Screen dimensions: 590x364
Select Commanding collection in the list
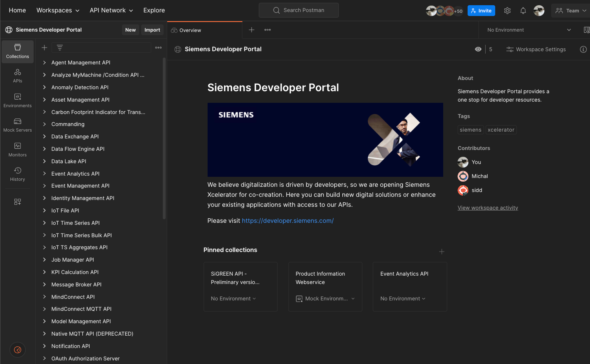68,124
